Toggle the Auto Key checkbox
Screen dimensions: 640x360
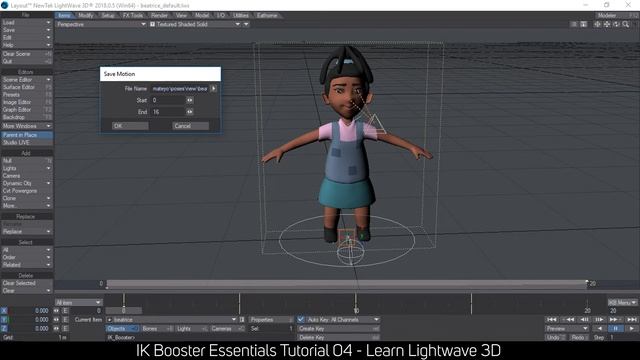coord(301,320)
